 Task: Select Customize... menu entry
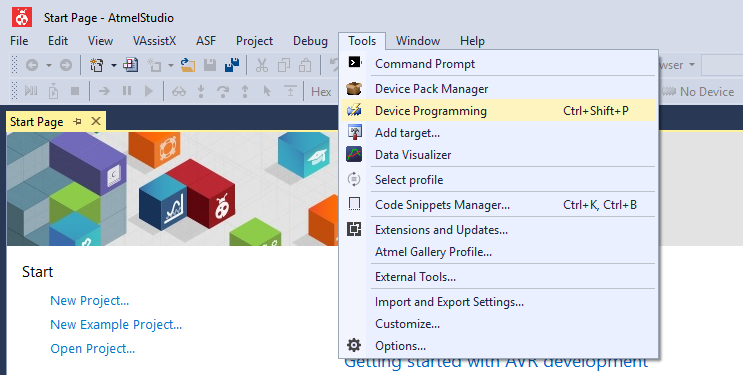pos(498,324)
